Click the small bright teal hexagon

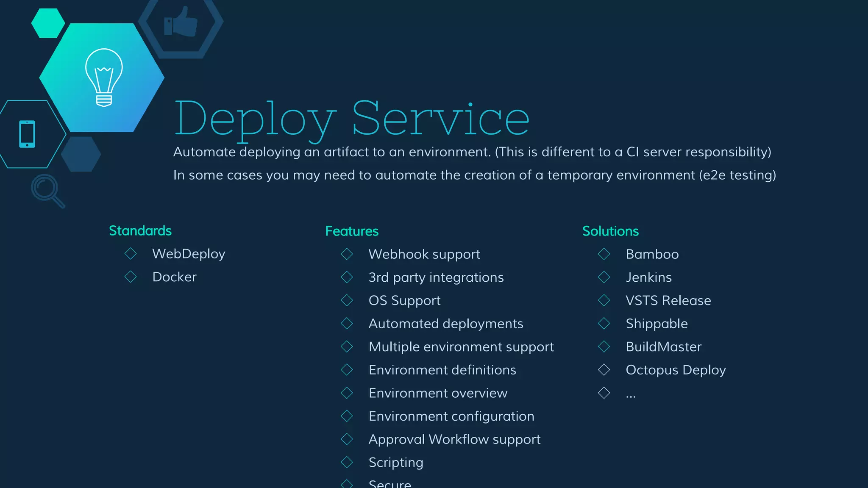48,23
